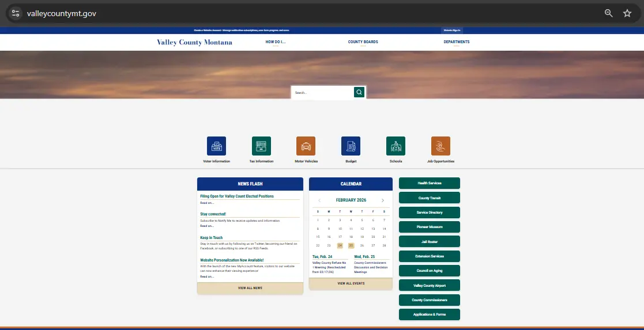The width and height of the screenshot is (644, 330).
Task: Click the Motor Vehicles car icon
Action: 306,146
